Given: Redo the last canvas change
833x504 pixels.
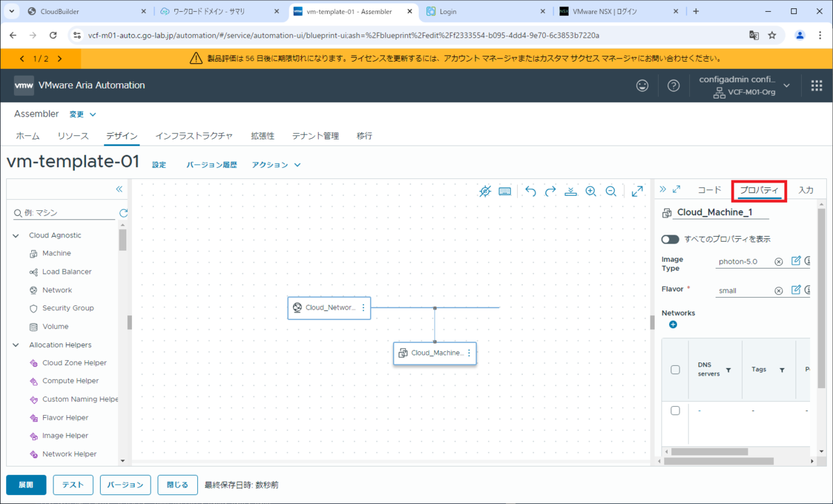Looking at the screenshot, I should tap(550, 191).
